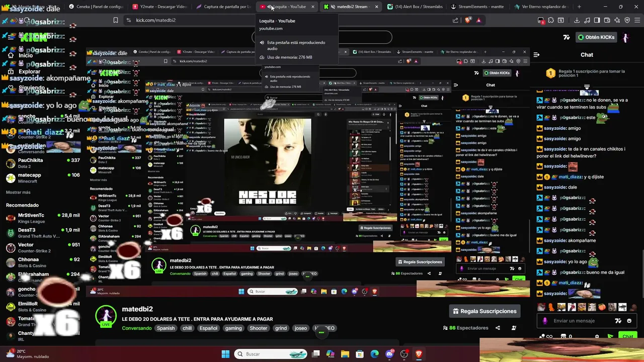644x362 pixels.
Task: Open the emoji picker in chat input
Action: pyautogui.click(x=629, y=321)
